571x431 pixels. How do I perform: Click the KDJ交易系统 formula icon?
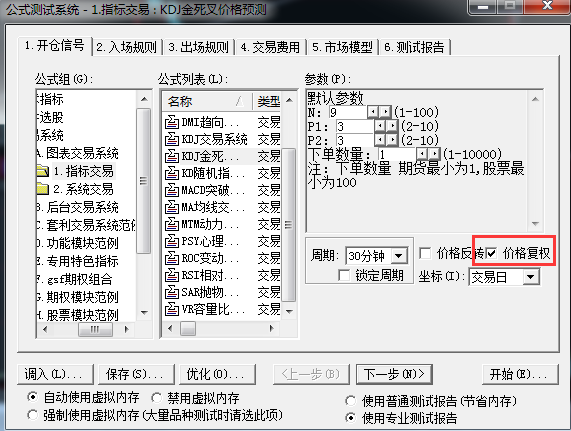(x=172, y=139)
